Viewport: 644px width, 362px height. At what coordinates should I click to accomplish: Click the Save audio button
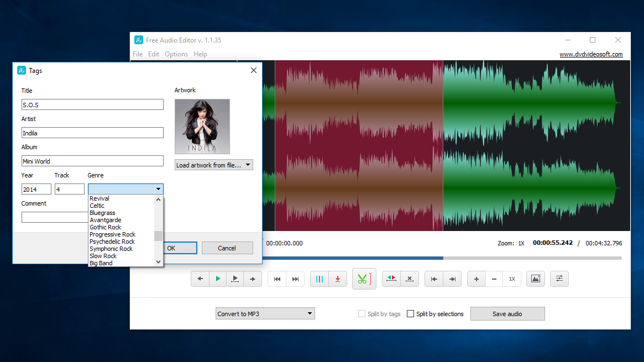click(507, 314)
